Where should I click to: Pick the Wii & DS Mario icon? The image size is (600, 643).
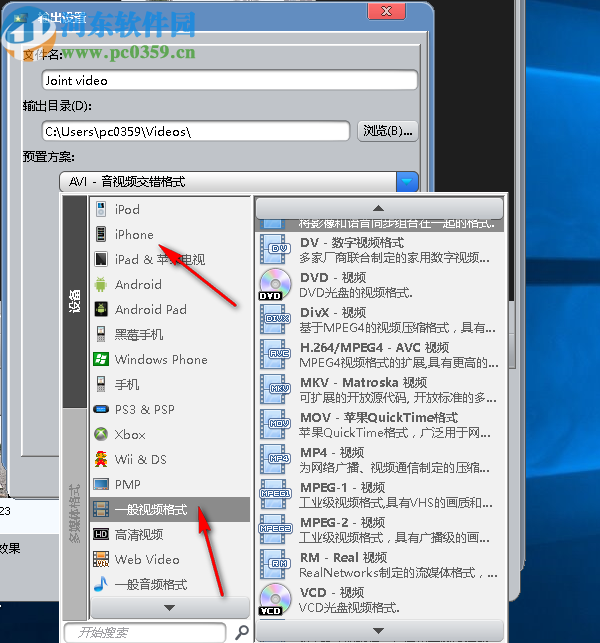[x=101, y=459]
